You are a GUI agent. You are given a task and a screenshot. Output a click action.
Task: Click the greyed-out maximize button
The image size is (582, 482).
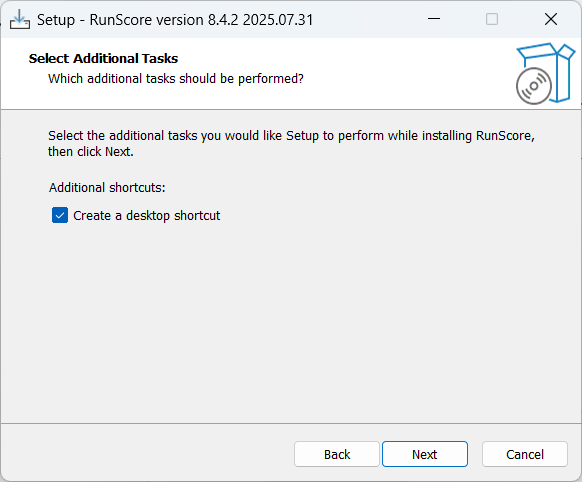(x=492, y=19)
